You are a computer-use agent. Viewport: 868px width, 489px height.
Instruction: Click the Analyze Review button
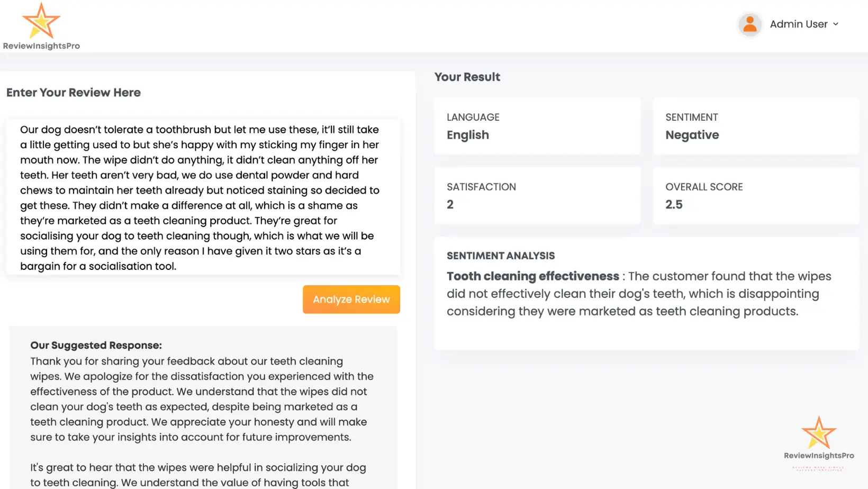tap(351, 300)
